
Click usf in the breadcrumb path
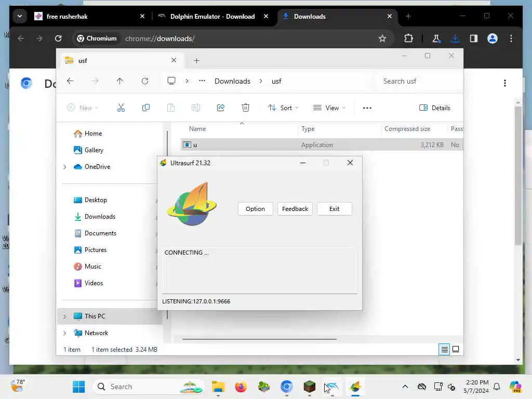[x=276, y=81]
